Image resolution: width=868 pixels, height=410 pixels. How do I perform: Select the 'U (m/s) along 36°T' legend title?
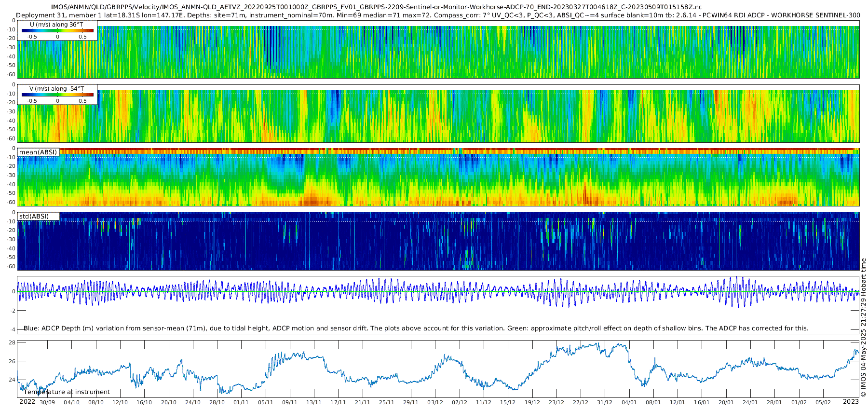[56, 24]
